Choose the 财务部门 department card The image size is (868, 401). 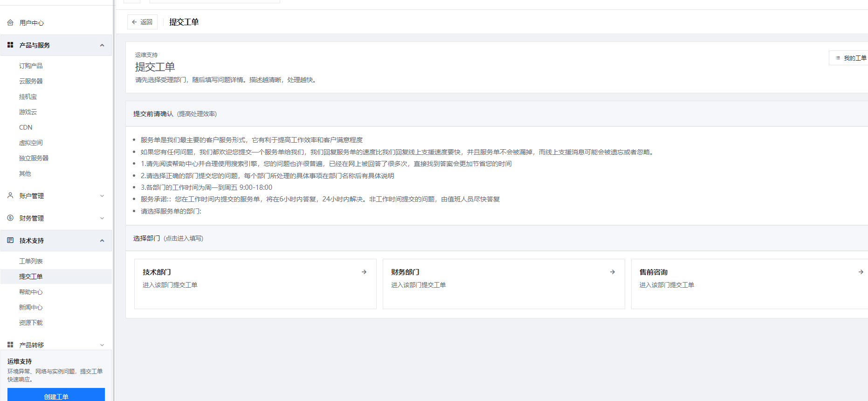tap(504, 284)
